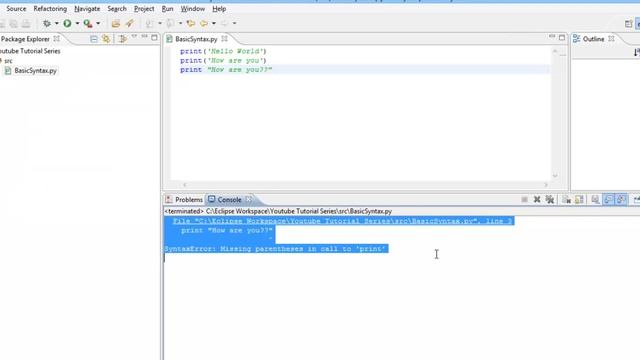Maximize the Package Explorer panel
The height and width of the screenshot is (360, 640).
click(154, 38)
